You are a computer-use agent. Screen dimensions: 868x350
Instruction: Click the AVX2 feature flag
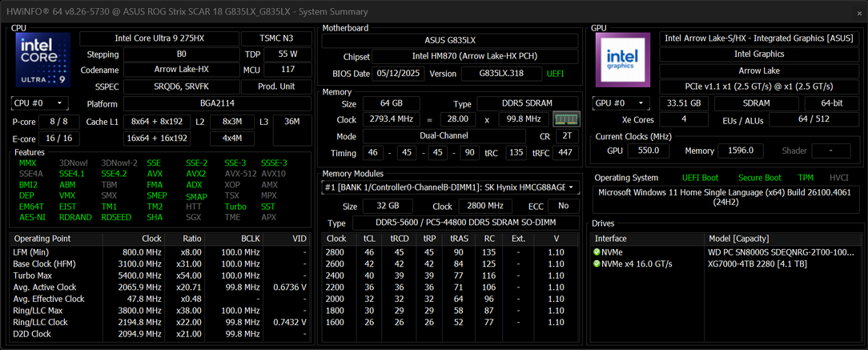(x=196, y=174)
